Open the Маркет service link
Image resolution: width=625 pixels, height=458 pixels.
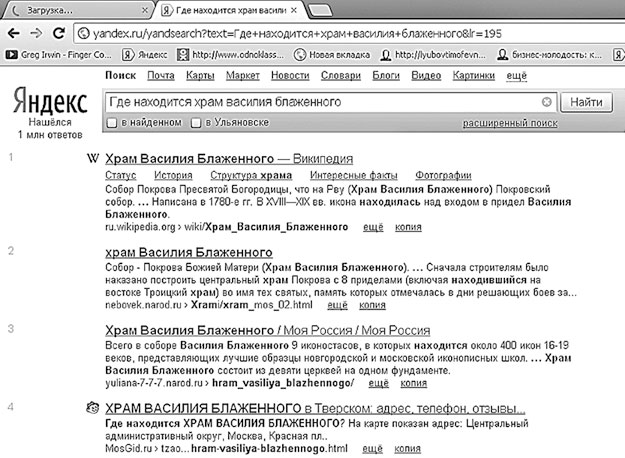(243, 76)
